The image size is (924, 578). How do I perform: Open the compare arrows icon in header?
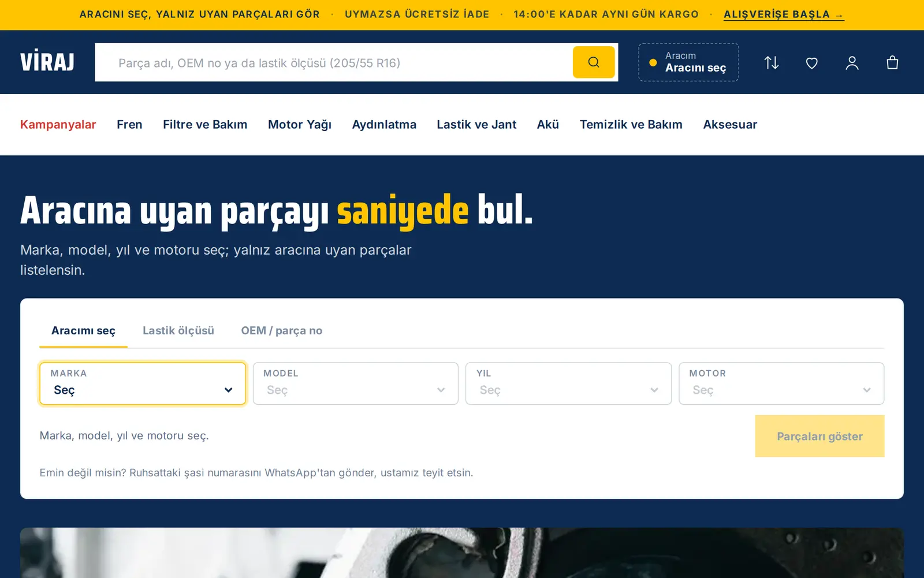click(x=772, y=62)
